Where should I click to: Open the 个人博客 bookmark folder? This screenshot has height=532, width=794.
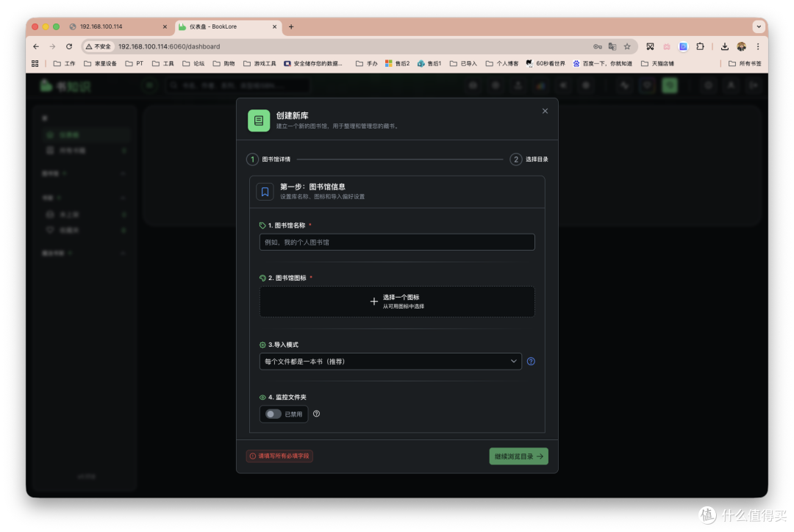[x=502, y=64]
